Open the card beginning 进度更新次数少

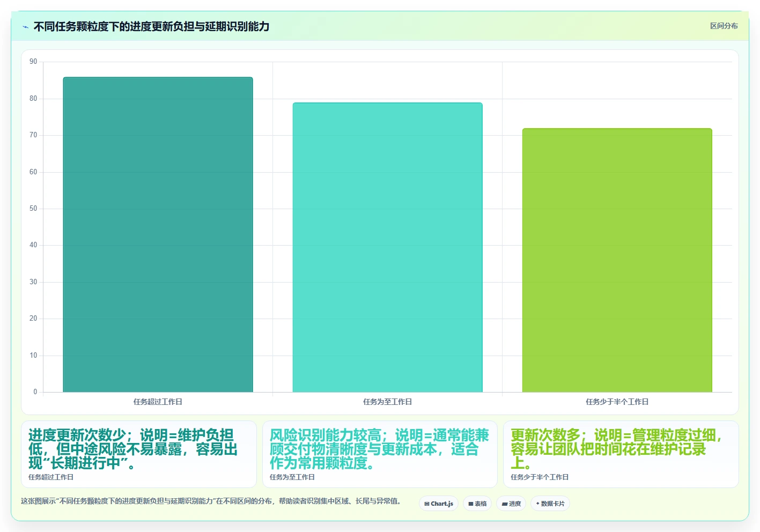tap(139, 454)
